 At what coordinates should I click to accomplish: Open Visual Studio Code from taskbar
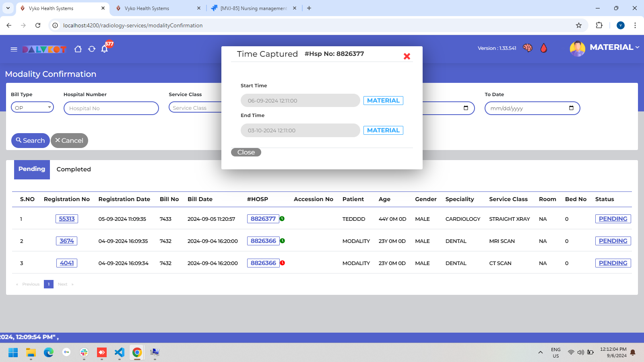[120, 353]
